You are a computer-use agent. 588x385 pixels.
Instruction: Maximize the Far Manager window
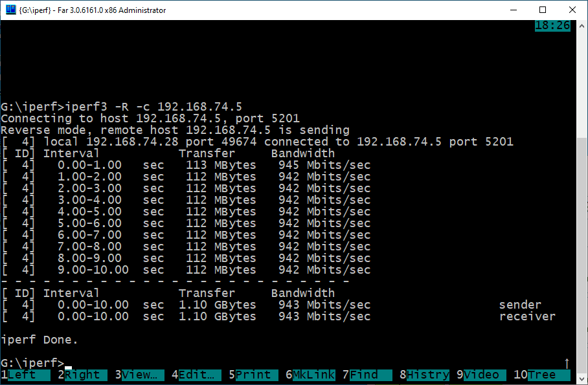tap(543, 10)
